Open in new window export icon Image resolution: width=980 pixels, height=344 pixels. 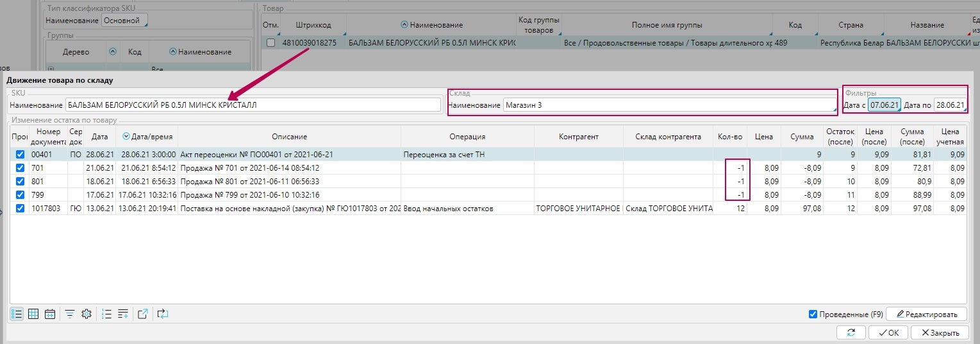[x=143, y=314]
